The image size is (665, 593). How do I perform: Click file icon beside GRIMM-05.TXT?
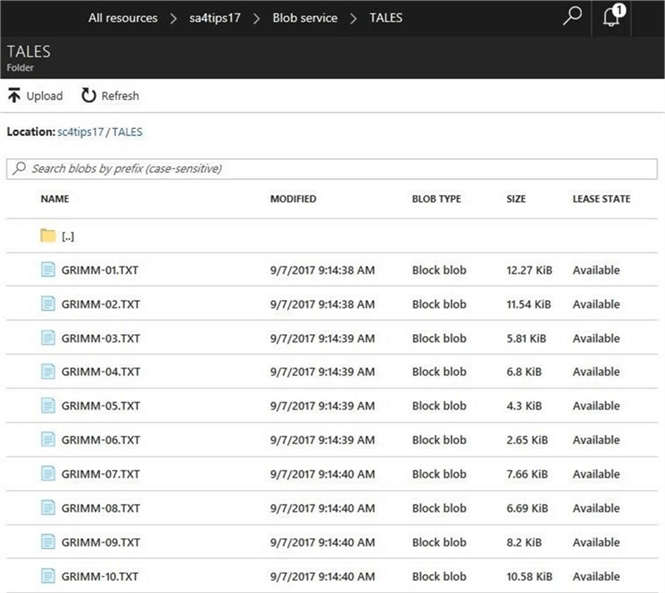(48, 406)
